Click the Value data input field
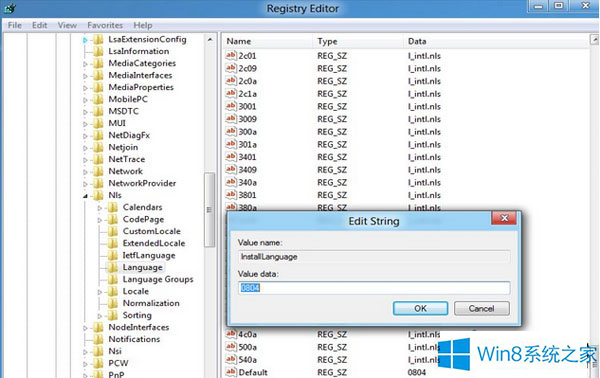 tap(374, 288)
